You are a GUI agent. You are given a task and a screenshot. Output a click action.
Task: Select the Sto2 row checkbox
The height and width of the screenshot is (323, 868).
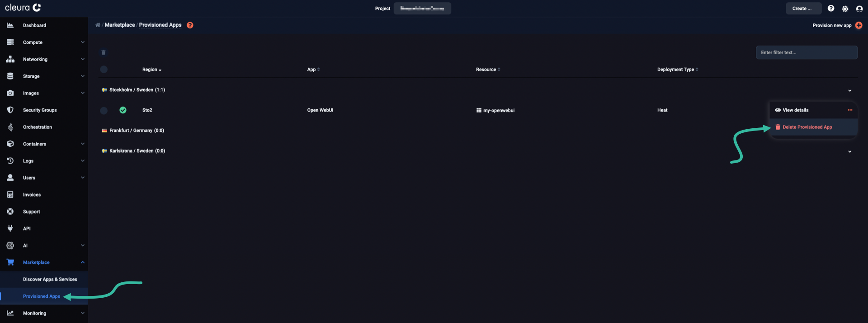[x=104, y=110]
